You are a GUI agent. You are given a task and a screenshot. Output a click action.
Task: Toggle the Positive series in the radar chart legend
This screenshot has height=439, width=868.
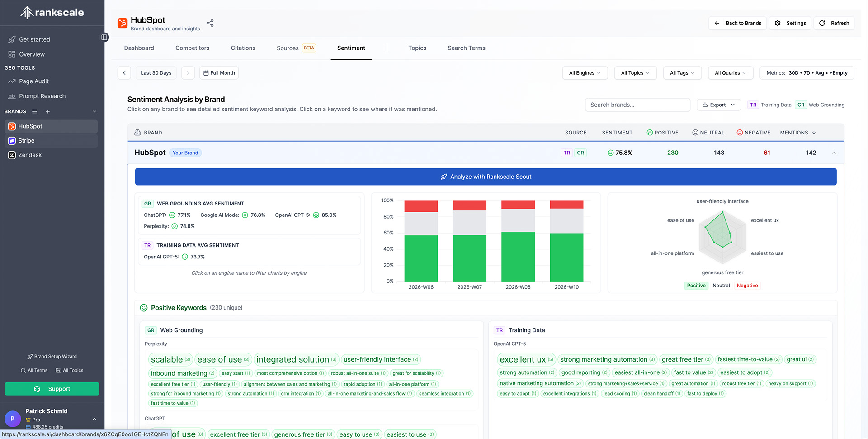(696, 286)
